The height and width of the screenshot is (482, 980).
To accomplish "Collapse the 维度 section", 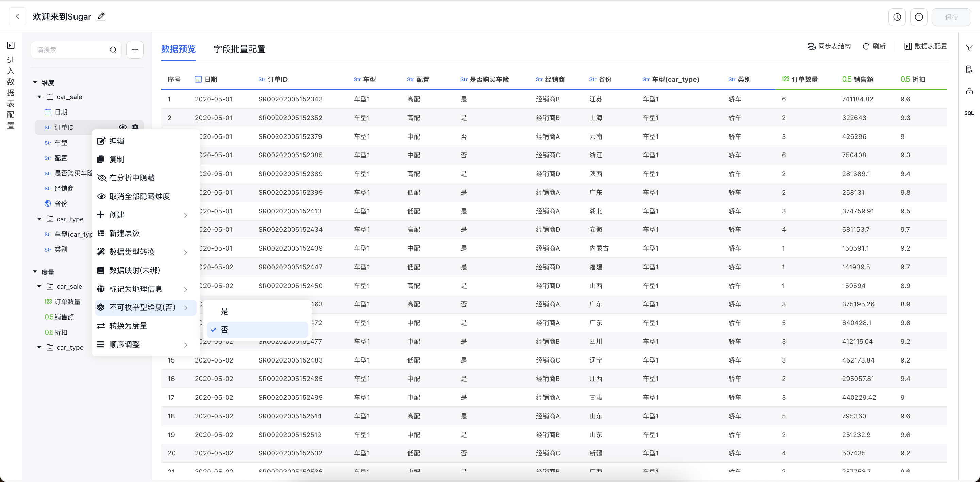I will [35, 82].
